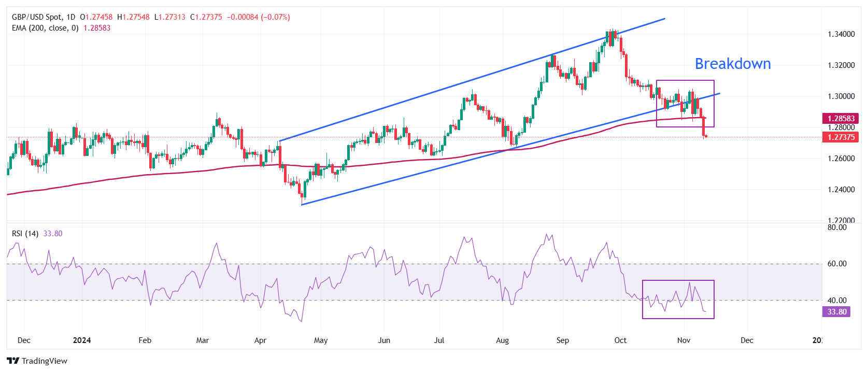Click the price change -0.00084 (-0.07%) text
The width and height of the screenshot is (868, 372).
pos(259,17)
